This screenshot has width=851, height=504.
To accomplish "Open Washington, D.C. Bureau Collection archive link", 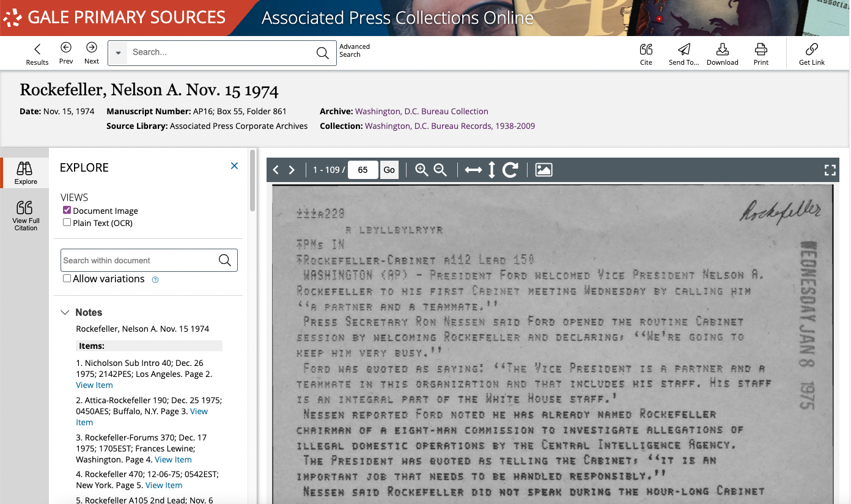I will [422, 111].
